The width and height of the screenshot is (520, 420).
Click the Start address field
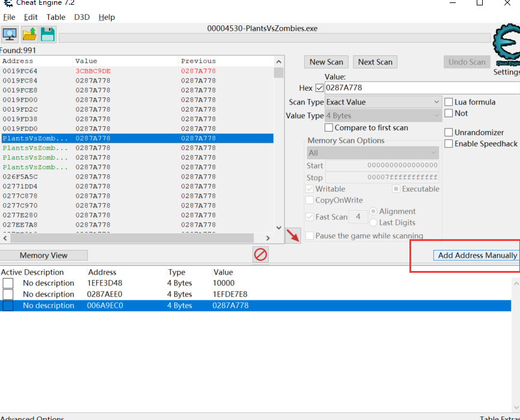pyautogui.click(x=382, y=165)
